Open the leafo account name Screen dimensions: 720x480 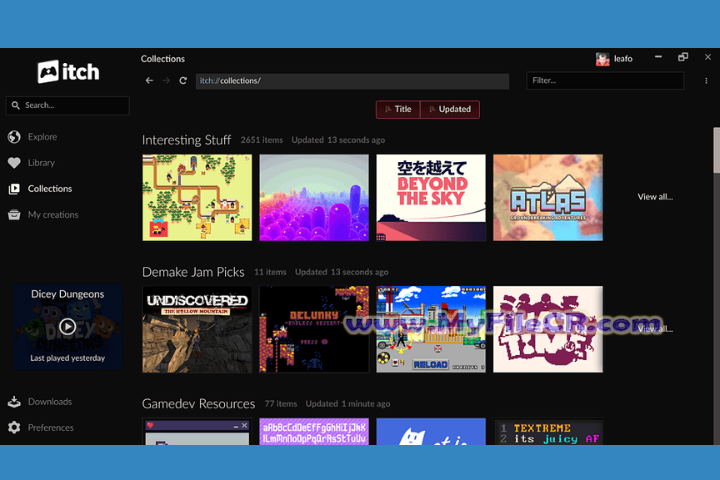coord(623,59)
